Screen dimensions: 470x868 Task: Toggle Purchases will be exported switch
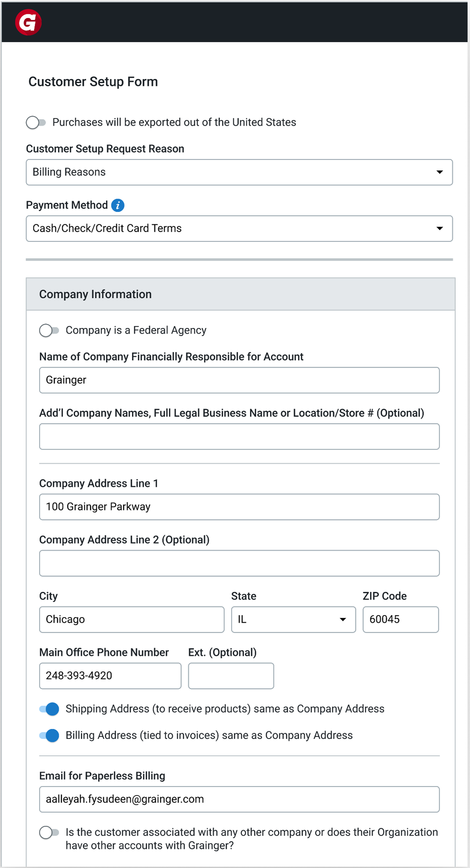click(x=36, y=122)
